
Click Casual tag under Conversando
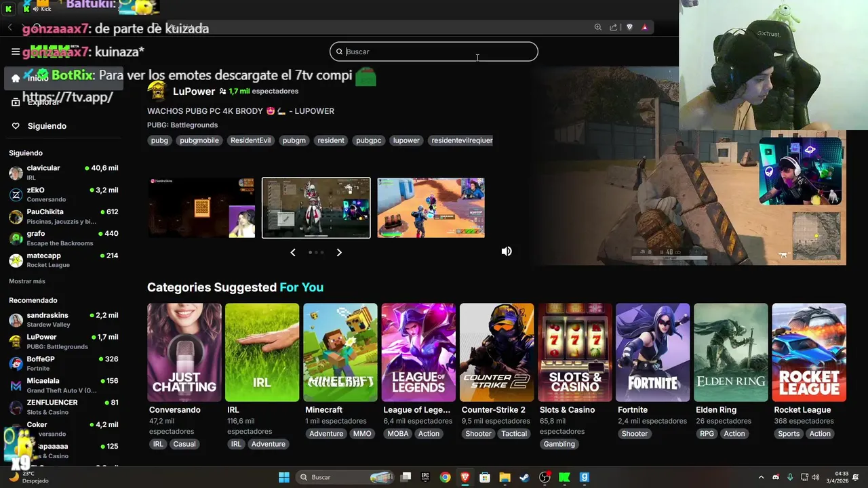pyautogui.click(x=184, y=444)
